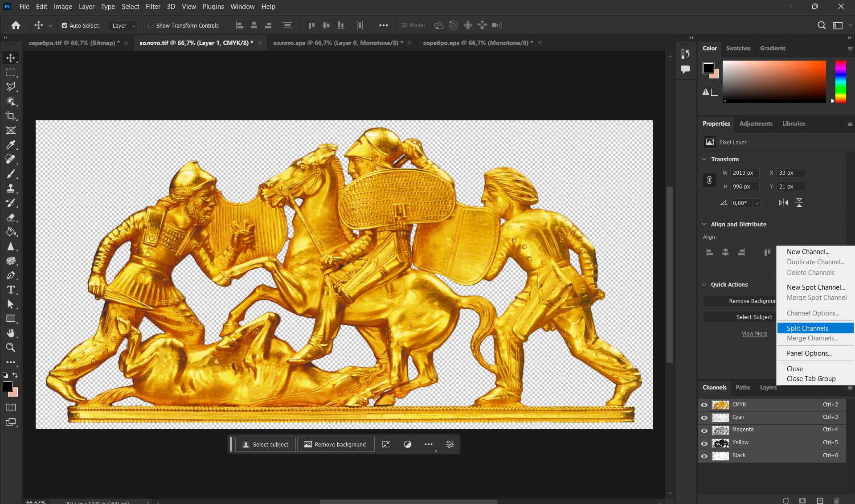Choose the Rectangle shape tool
855x504 pixels.
[x=11, y=319]
